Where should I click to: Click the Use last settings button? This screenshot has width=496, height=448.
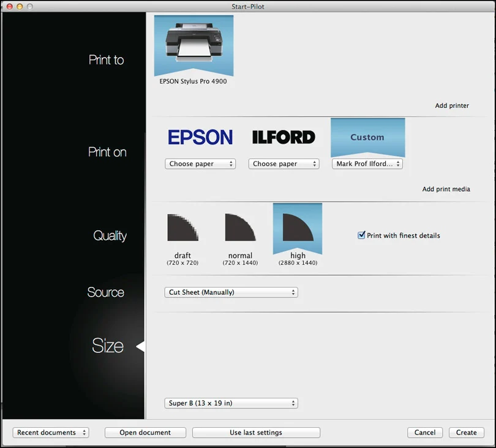[256, 433]
